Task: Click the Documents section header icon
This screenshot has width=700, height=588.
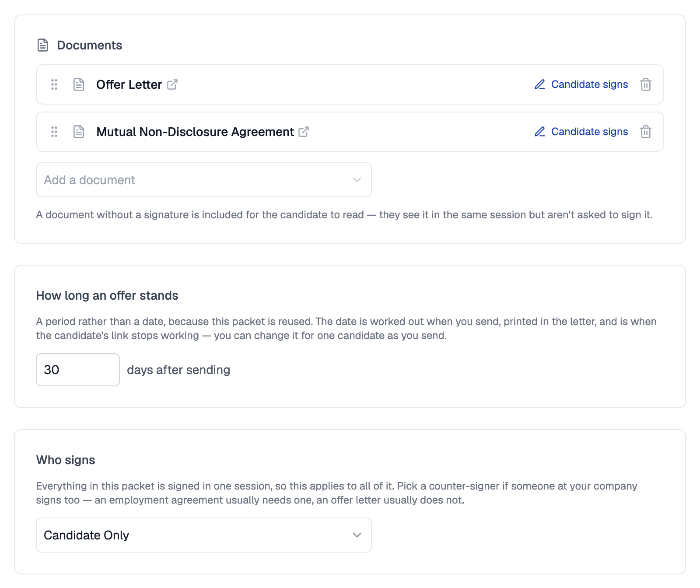Action: point(43,45)
